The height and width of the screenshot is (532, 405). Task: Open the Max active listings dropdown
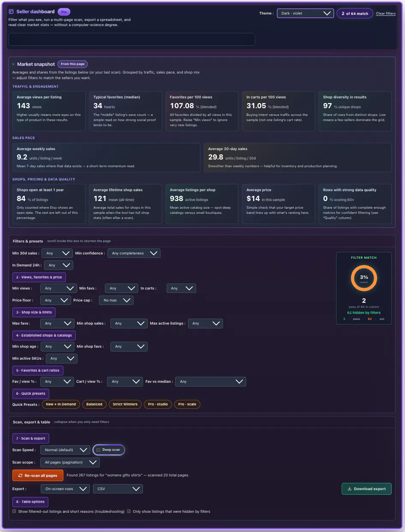tap(205, 323)
